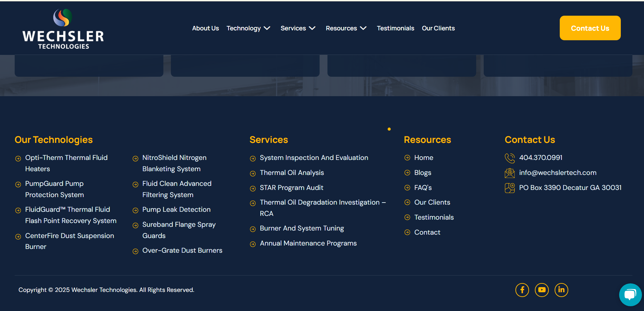The width and height of the screenshot is (644, 311).
Task: Expand the Services dropdown chevron
Action: (x=312, y=28)
